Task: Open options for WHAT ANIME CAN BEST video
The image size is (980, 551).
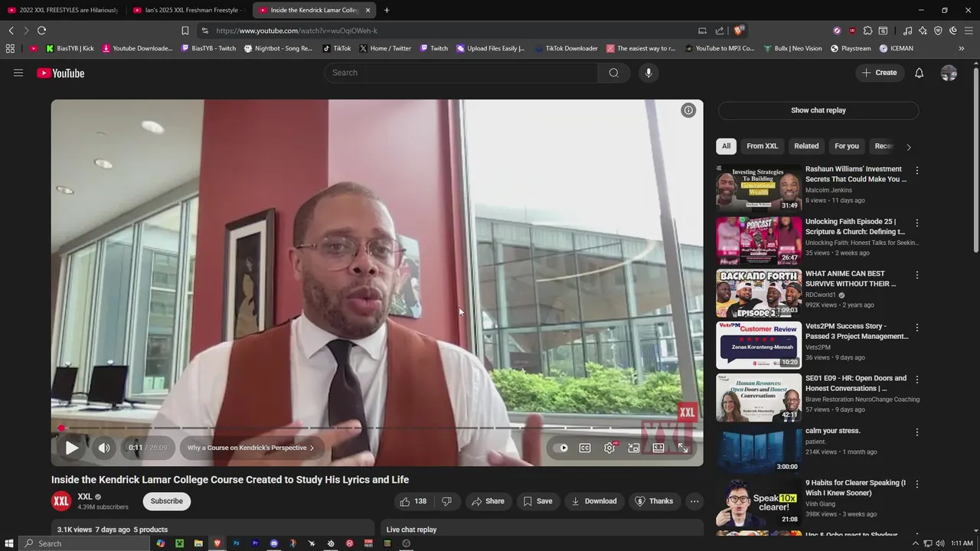Action: 917,275
